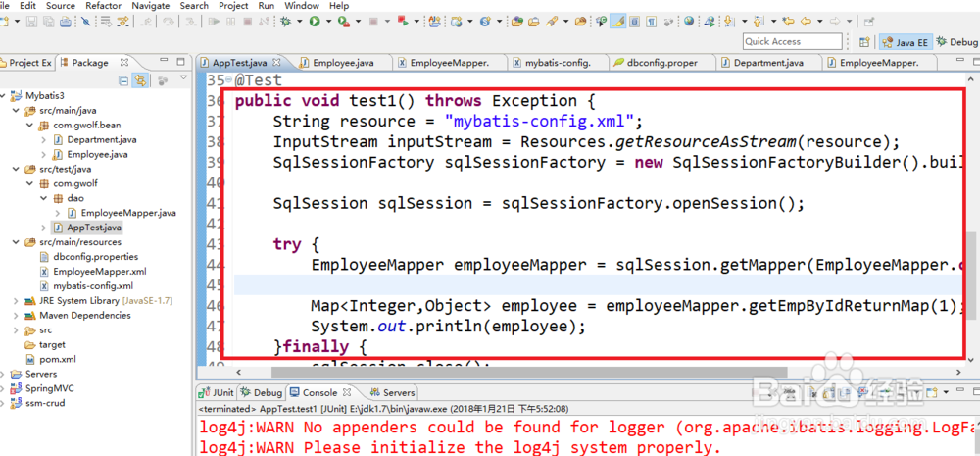The height and width of the screenshot is (456, 980).
Task: Select the ssm-crud project
Action: tap(45, 403)
